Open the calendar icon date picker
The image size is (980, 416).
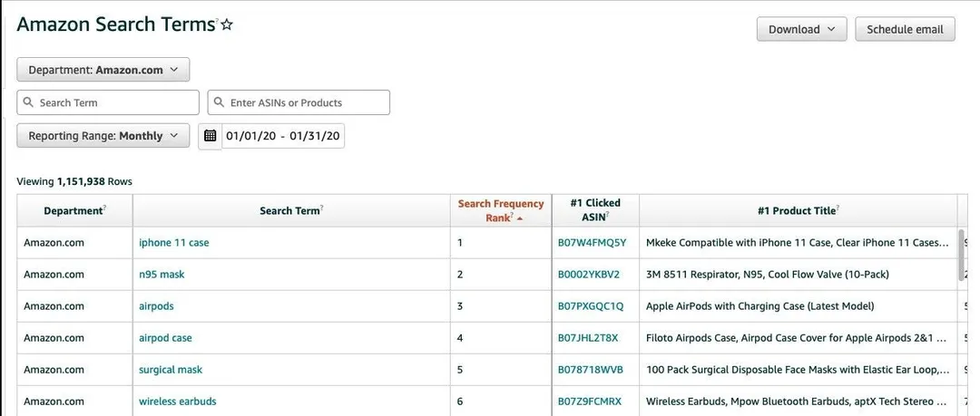[x=210, y=136]
